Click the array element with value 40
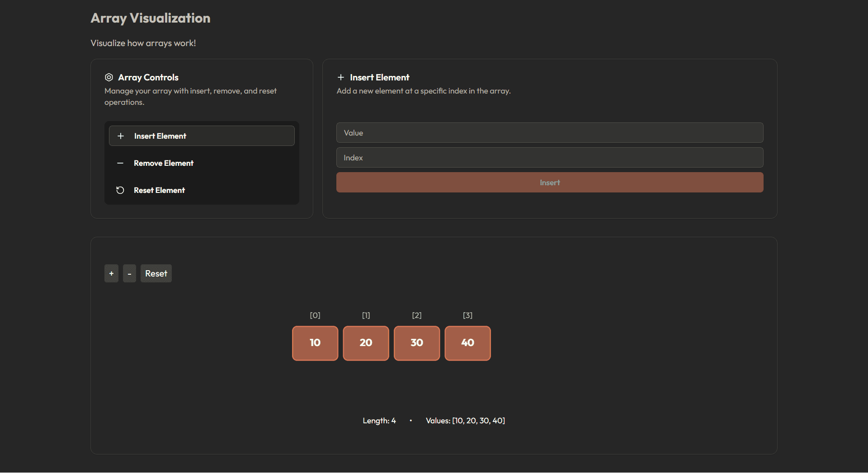 point(467,343)
